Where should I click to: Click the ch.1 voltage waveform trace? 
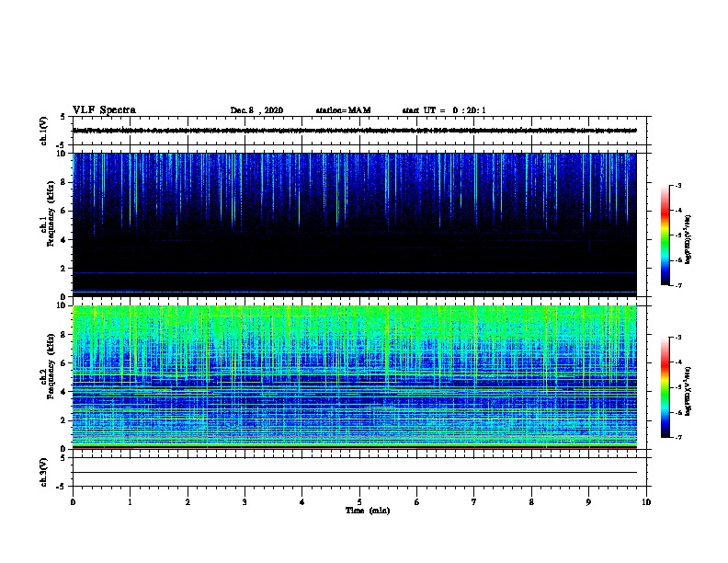coord(355,131)
